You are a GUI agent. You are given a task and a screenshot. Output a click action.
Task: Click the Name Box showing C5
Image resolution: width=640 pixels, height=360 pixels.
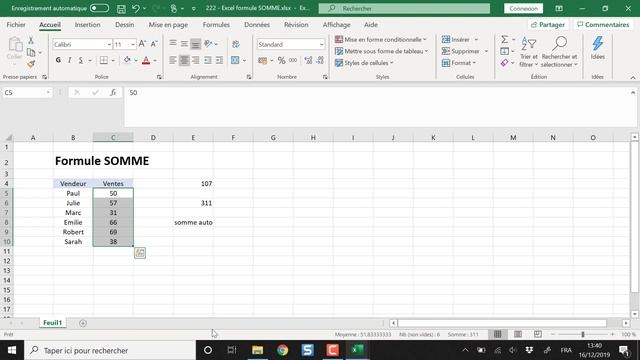tap(27, 93)
